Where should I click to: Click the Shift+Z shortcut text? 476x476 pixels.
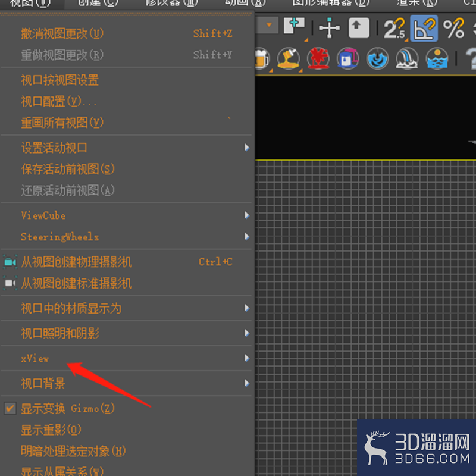[x=213, y=33]
